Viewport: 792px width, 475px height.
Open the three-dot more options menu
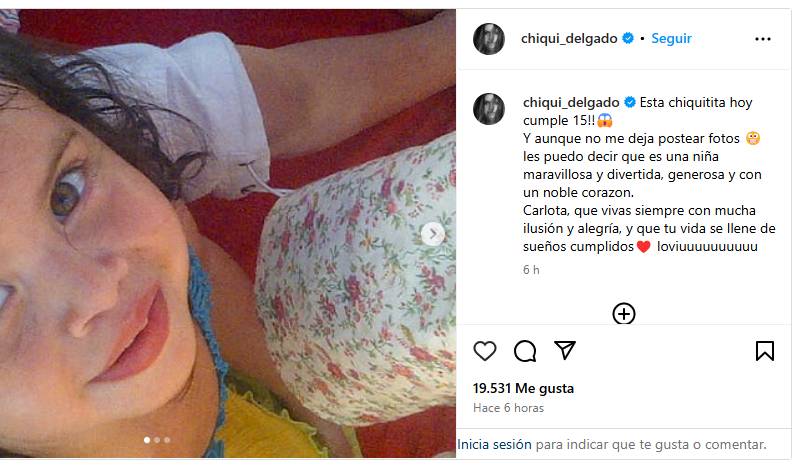pyautogui.click(x=763, y=39)
